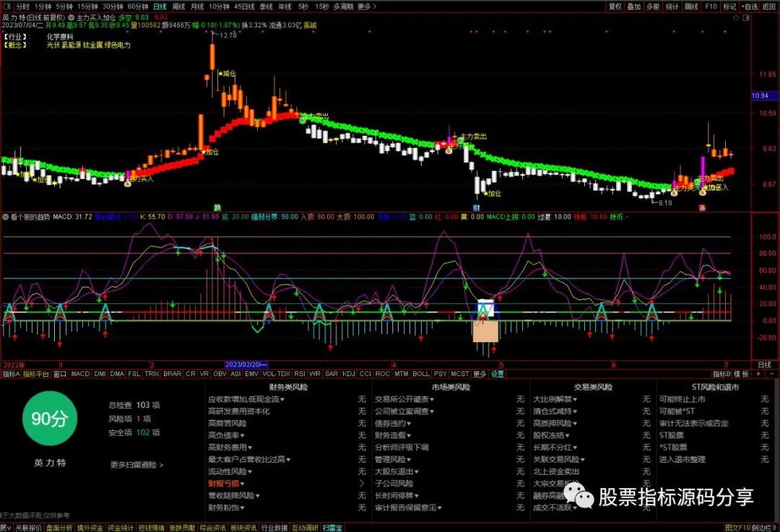Click the 指标平台 tab
Screen dimensions: 780x532
(x=36, y=374)
